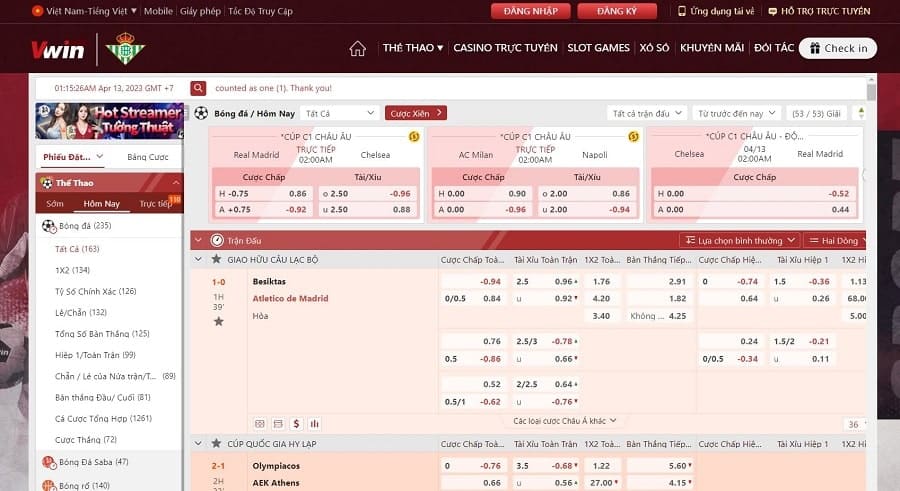The image size is (900, 491).
Task: Click the green up/down sort arrows icon
Action: coord(861,113)
